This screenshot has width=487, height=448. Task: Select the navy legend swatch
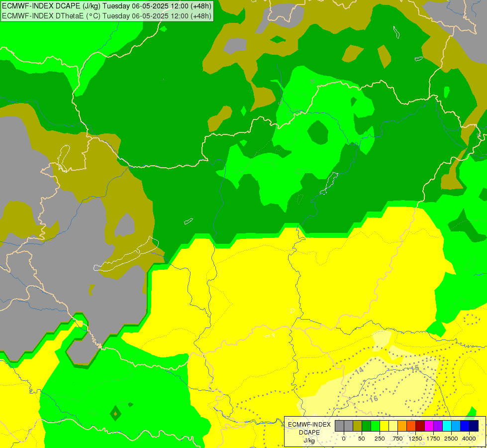(x=474, y=426)
